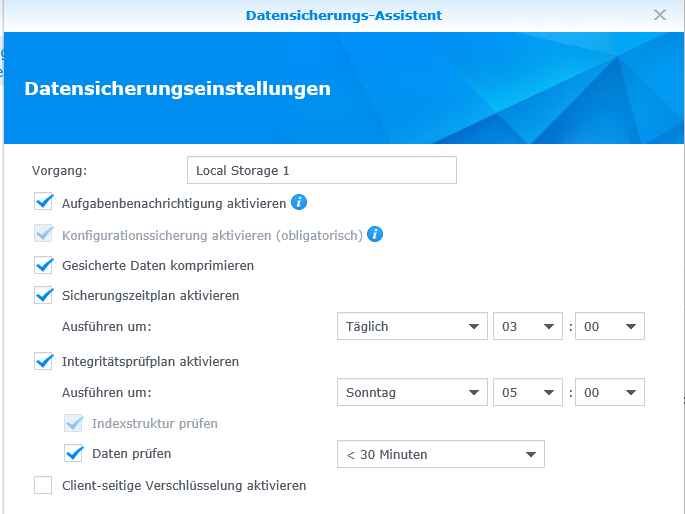Toggle Integritätsprüfplan aktivieren checkbox
Viewport: 685px width, 514px height.
[x=43, y=361]
